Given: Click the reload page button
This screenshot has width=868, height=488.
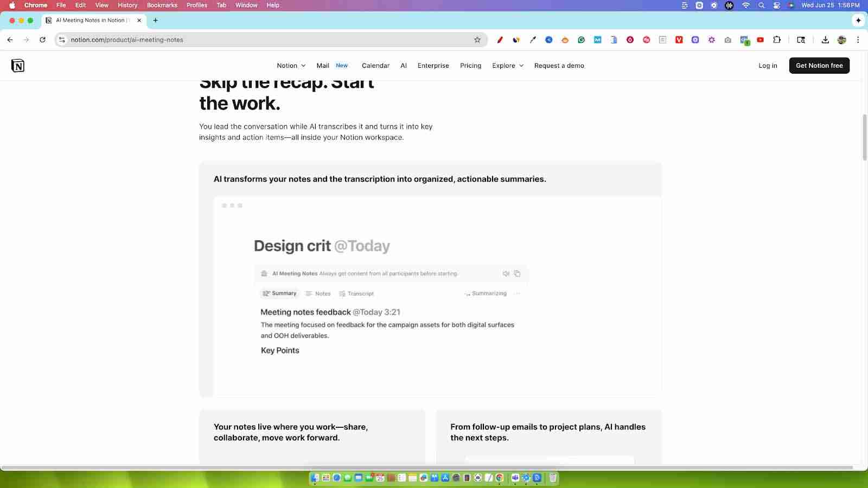Looking at the screenshot, I should [x=43, y=40].
